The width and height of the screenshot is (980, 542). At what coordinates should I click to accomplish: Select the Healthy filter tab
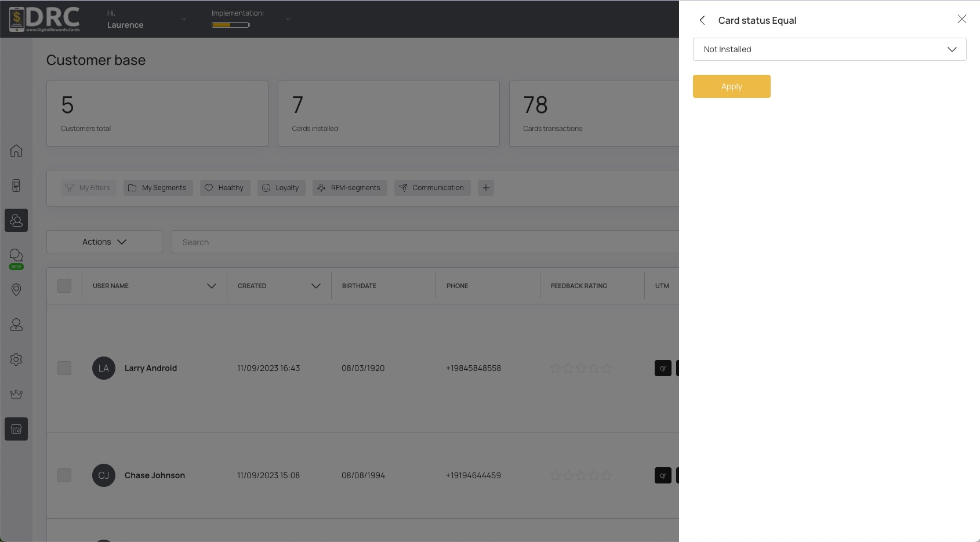click(225, 188)
